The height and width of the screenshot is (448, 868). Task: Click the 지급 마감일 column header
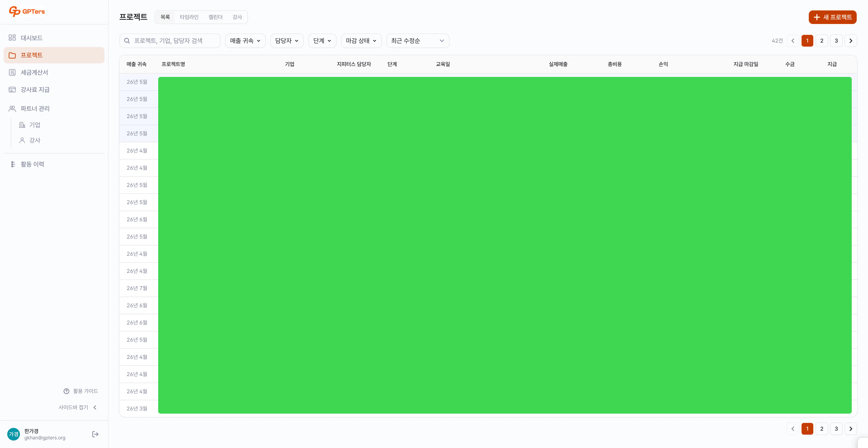pos(746,64)
